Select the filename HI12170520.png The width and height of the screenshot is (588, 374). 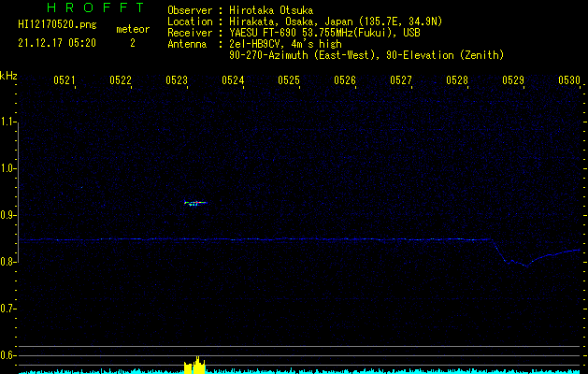[x=57, y=24]
